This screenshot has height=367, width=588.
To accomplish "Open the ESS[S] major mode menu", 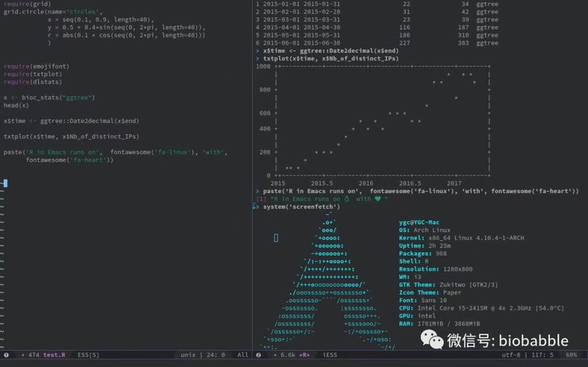I will (89, 355).
